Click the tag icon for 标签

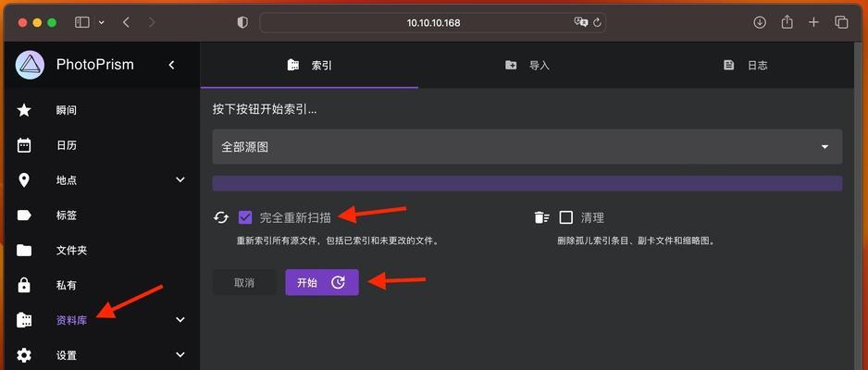pos(24,216)
